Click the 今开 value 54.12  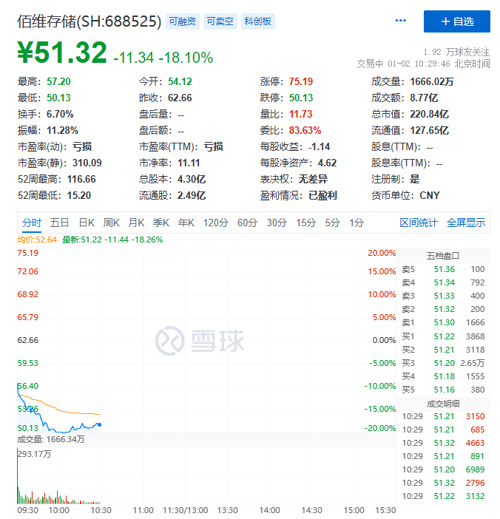point(180,81)
